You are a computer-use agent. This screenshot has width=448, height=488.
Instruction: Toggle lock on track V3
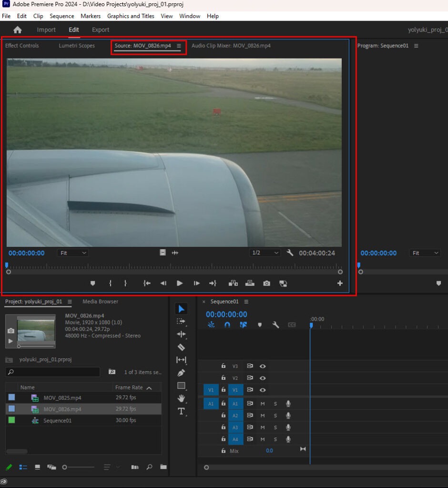click(223, 366)
